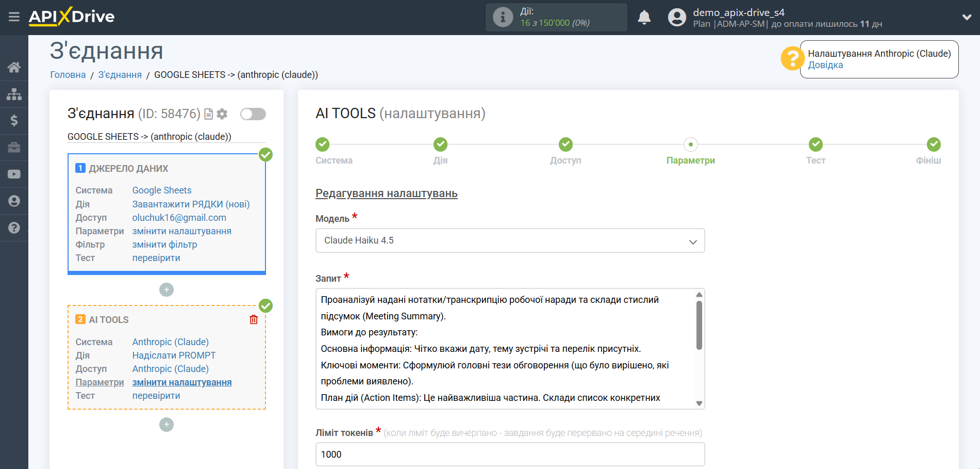Open the briefcase section in sidebar
The image size is (980, 469).
click(14, 147)
